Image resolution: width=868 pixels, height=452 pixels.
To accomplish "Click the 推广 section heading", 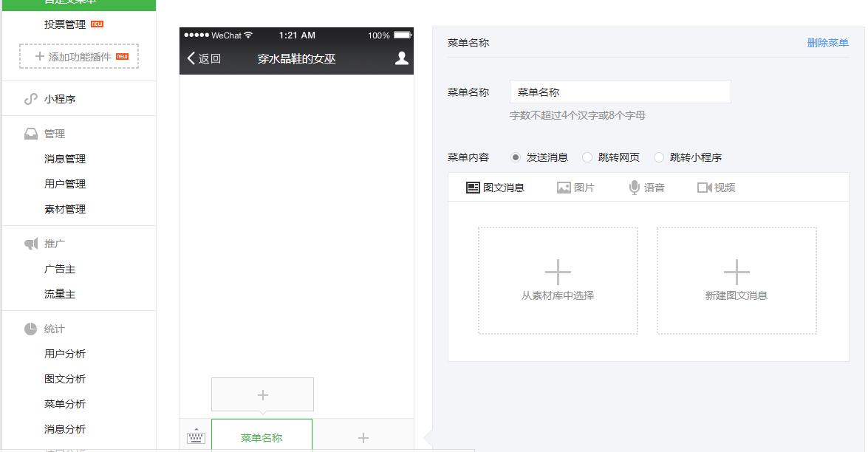I will tap(54, 244).
